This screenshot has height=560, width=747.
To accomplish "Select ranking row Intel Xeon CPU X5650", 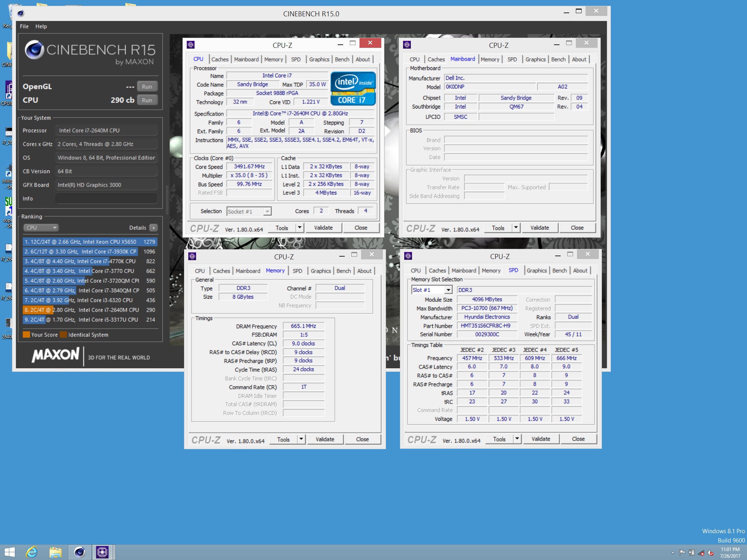I will [x=90, y=241].
